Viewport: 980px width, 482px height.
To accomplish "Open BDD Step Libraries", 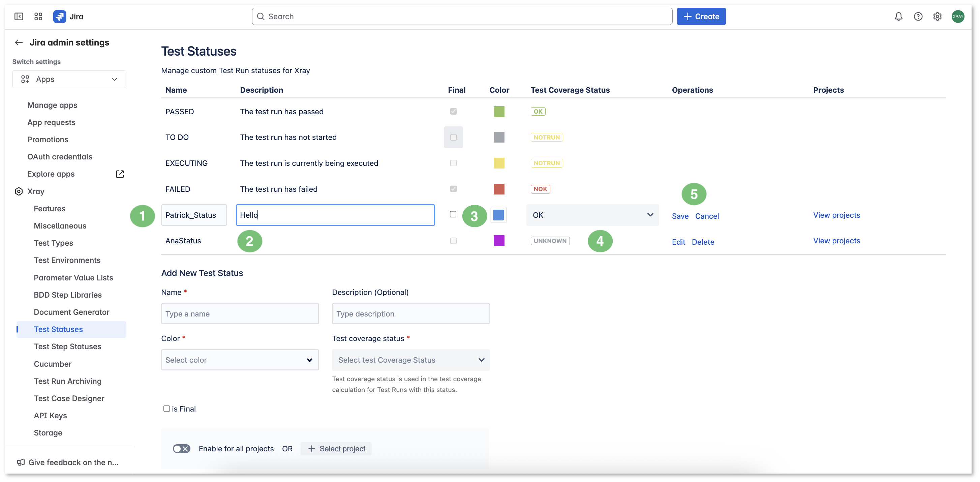I will pyautogui.click(x=68, y=295).
